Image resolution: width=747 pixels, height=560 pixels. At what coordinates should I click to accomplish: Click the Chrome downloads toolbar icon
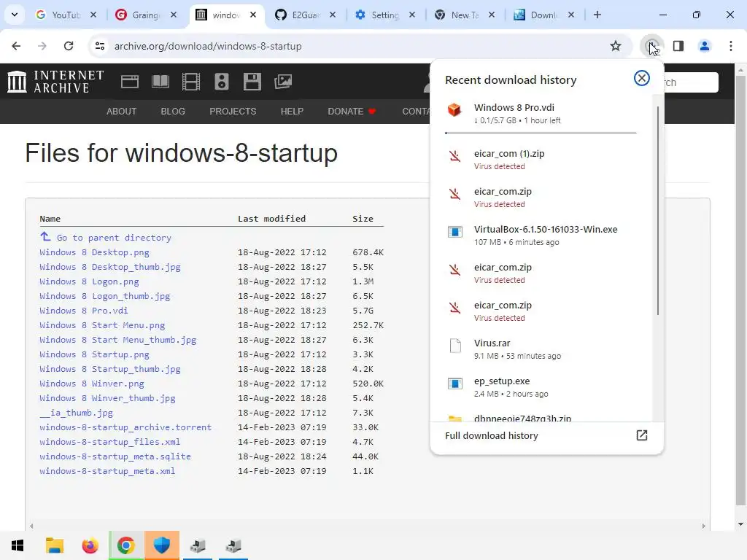pos(651,46)
